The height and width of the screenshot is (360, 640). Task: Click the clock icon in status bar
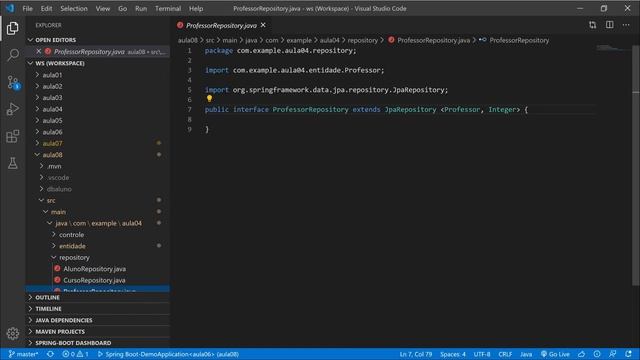597,354
